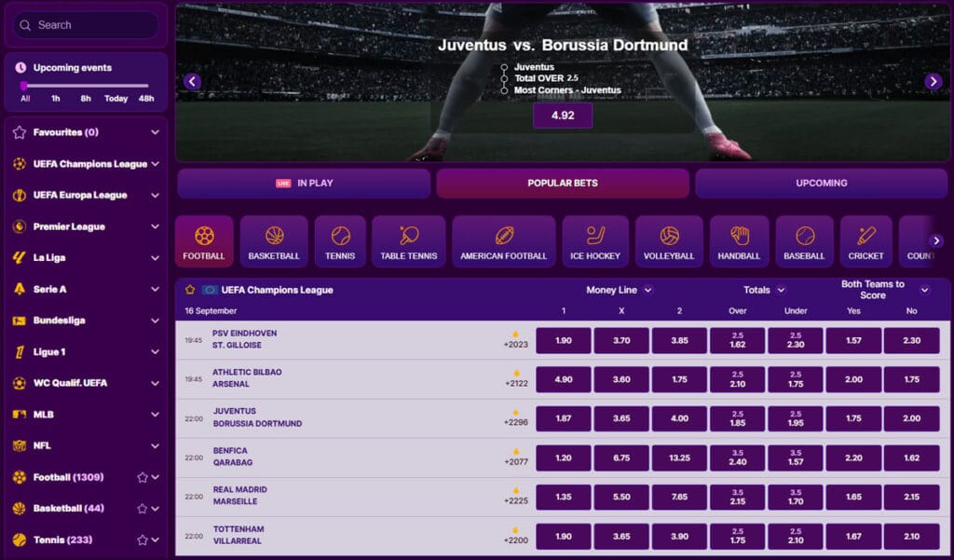
Task: Select the Football sport icon tile
Action: pos(204,241)
